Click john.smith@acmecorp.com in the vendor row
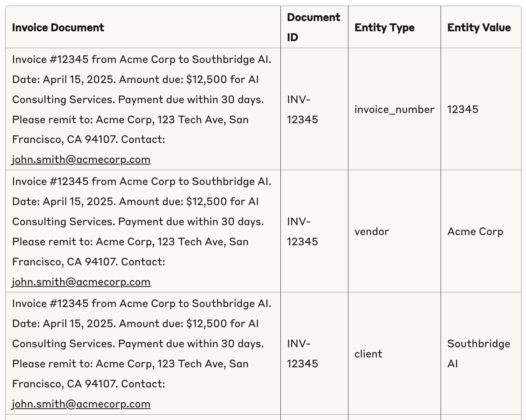Viewport: 526px width, 420px height. pos(81,282)
